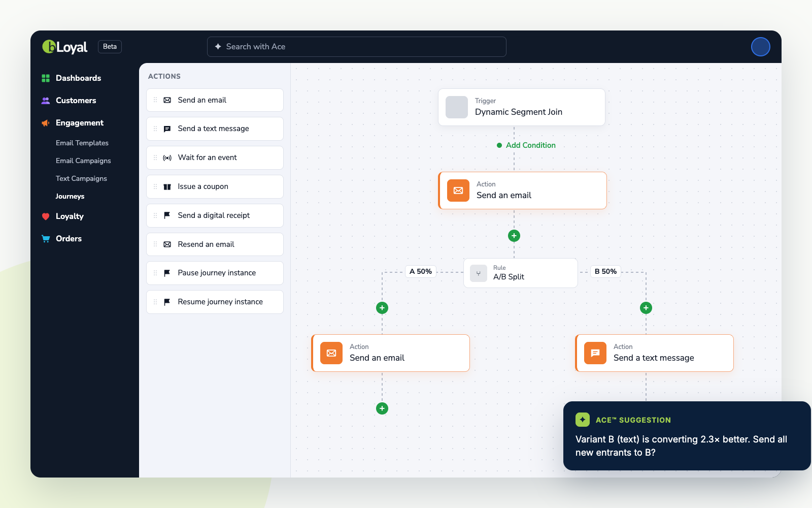Click the orange icon in Send a text message node
The image size is (812, 508).
[x=595, y=353]
